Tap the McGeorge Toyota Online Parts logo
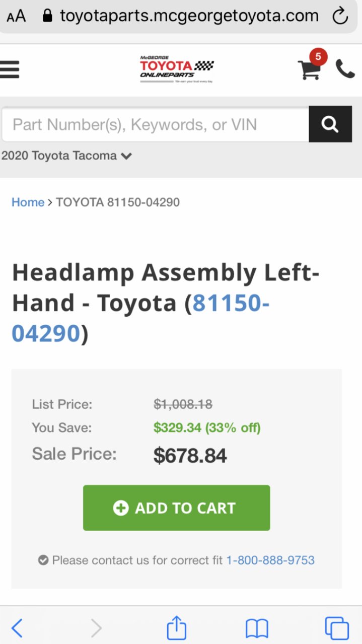 tap(177, 69)
